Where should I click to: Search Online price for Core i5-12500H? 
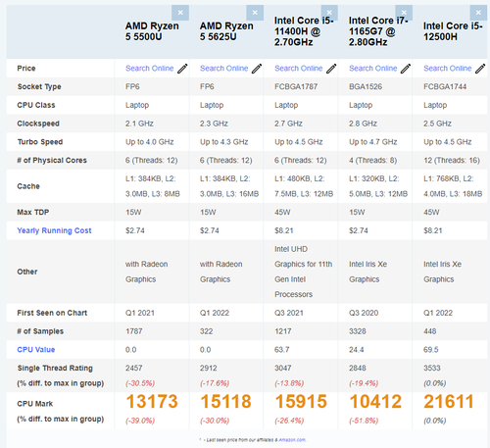(x=448, y=69)
